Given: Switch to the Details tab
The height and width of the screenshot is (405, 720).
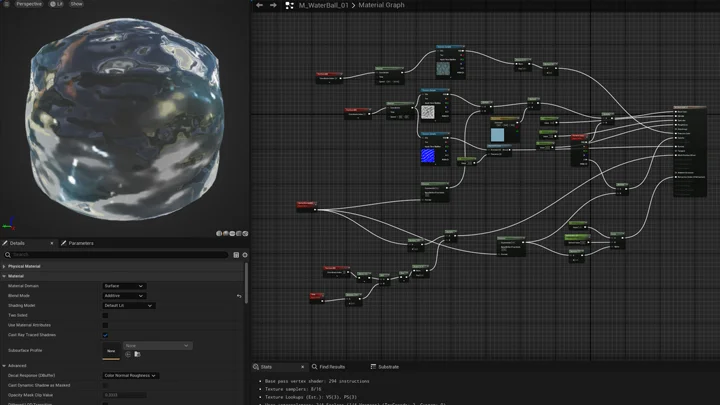Looking at the screenshot, I should tap(17, 243).
